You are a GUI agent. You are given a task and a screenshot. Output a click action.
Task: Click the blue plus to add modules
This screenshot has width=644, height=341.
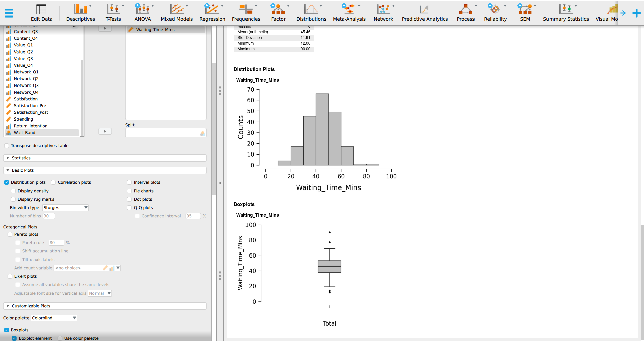coord(636,13)
